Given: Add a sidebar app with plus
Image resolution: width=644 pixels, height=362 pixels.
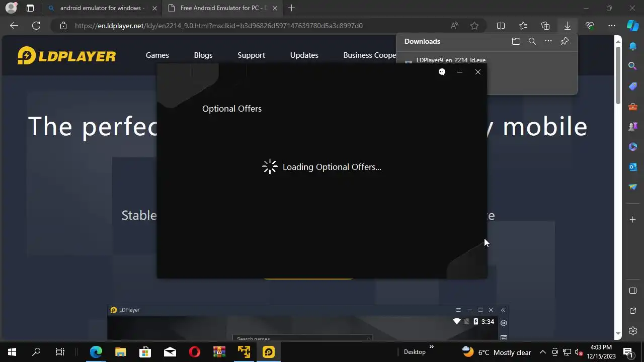Looking at the screenshot, I should (633, 219).
